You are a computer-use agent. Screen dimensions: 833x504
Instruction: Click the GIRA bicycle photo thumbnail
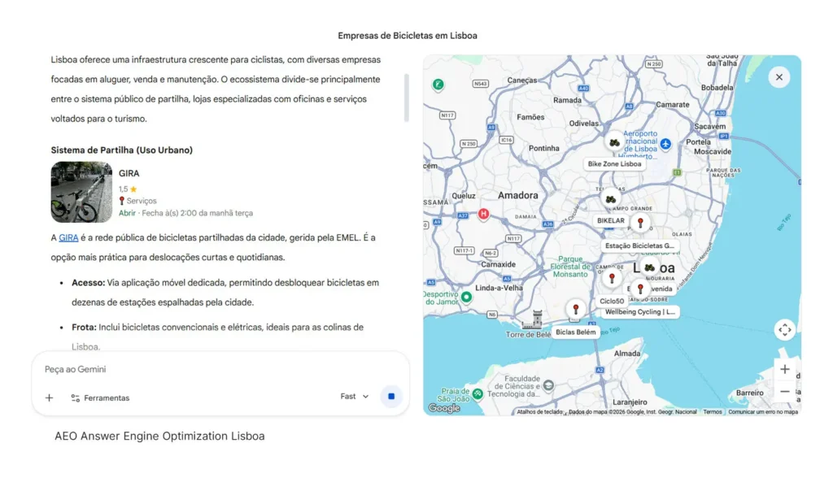81,193
